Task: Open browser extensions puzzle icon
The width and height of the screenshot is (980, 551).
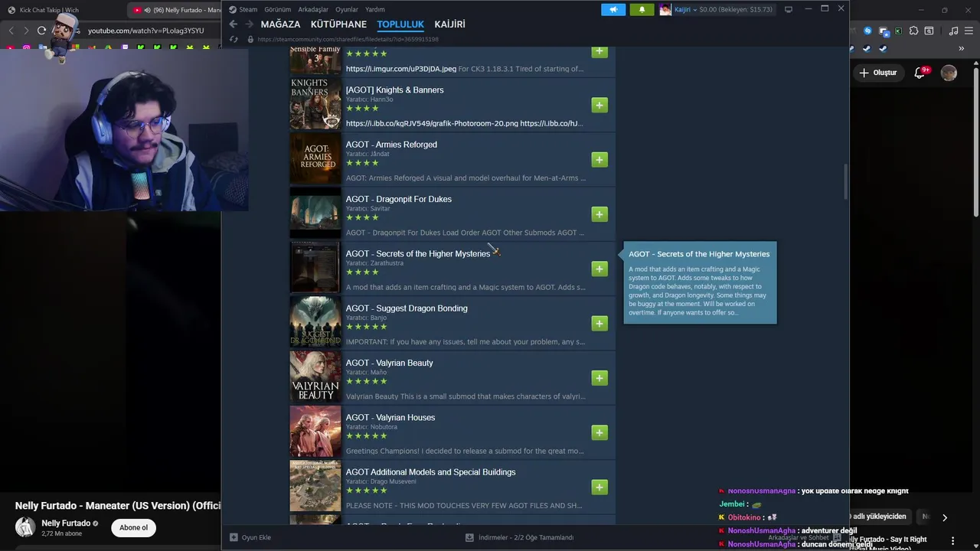Action: click(913, 31)
